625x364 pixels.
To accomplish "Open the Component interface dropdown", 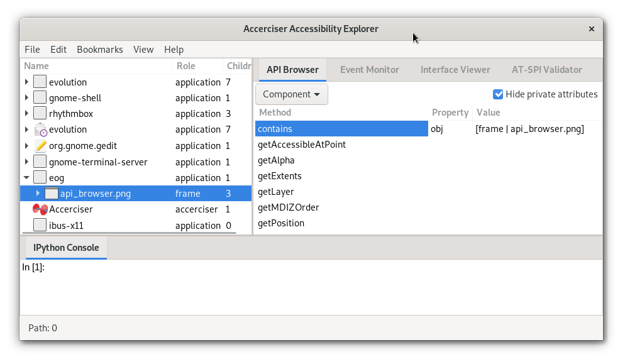I will (291, 94).
